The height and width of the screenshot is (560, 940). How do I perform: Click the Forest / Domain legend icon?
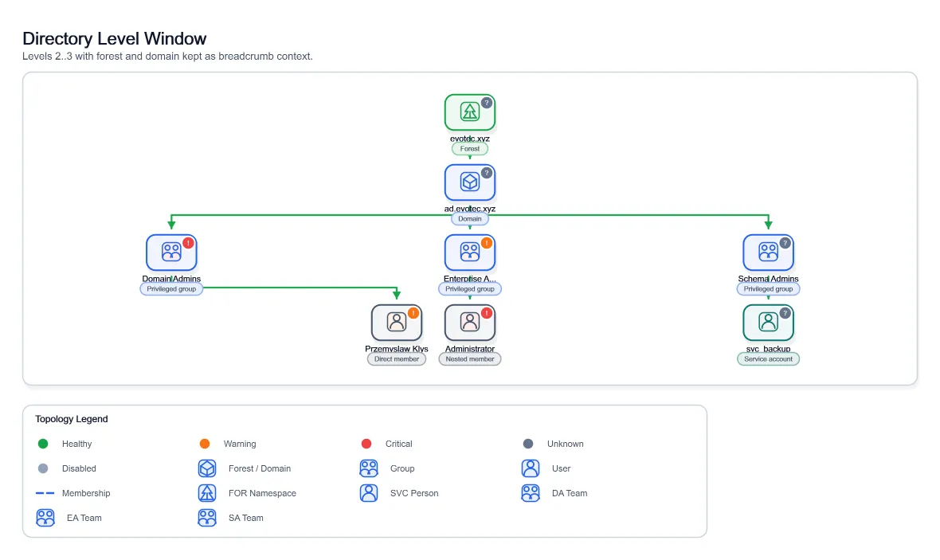pos(207,468)
